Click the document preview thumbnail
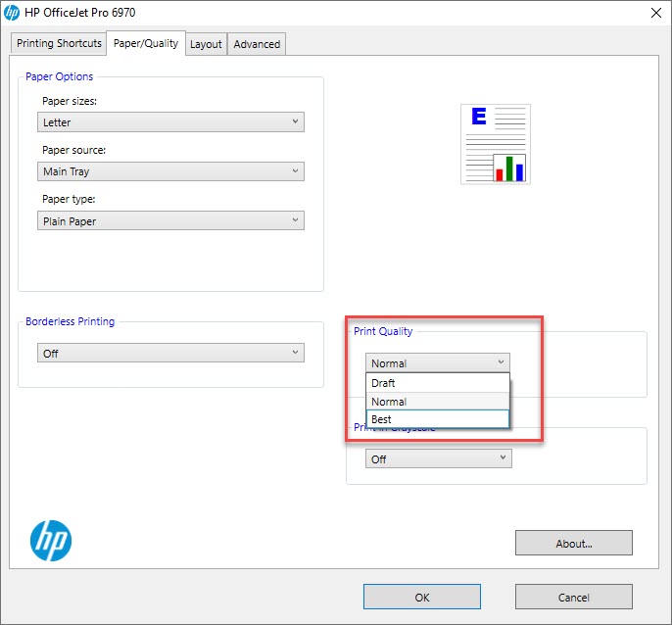The image size is (672, 625). [x=496, y=144]
